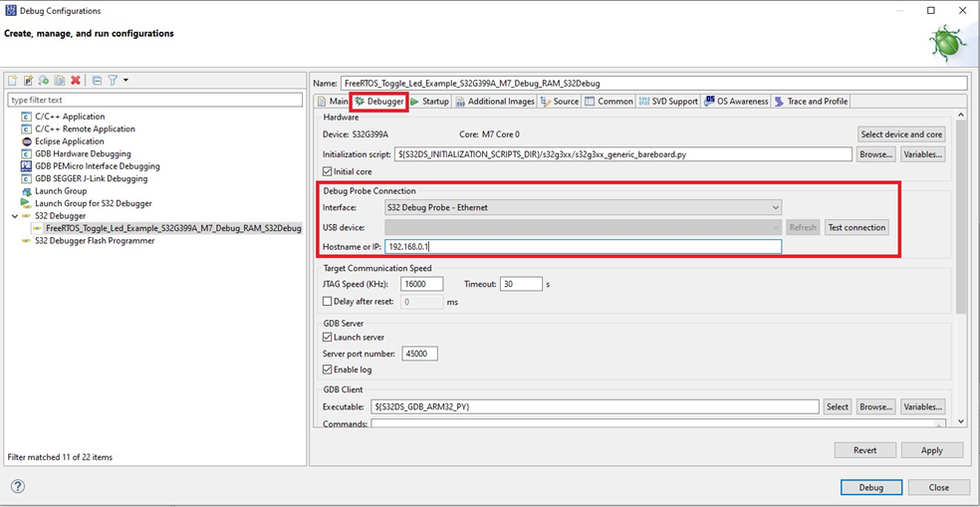This screenshot has width=980, height=507.
Task: Click Select button for GDB executable
Action: pos(838,407)
